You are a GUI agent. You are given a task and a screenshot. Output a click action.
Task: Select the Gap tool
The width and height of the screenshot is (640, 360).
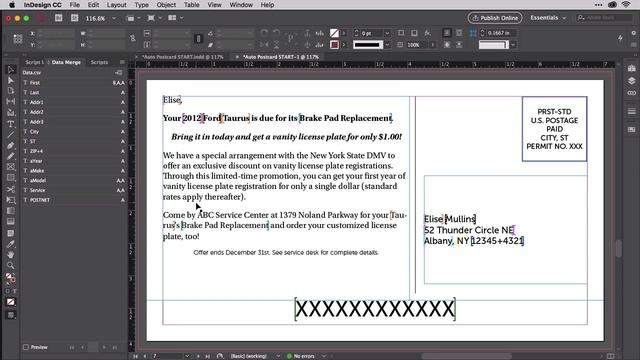click(11, 102)
